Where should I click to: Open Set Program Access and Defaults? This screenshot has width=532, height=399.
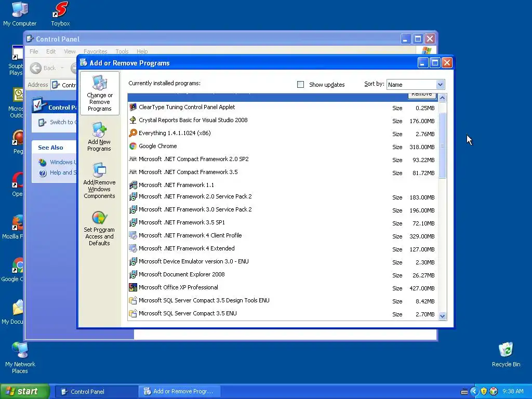[x=99, y=228]
